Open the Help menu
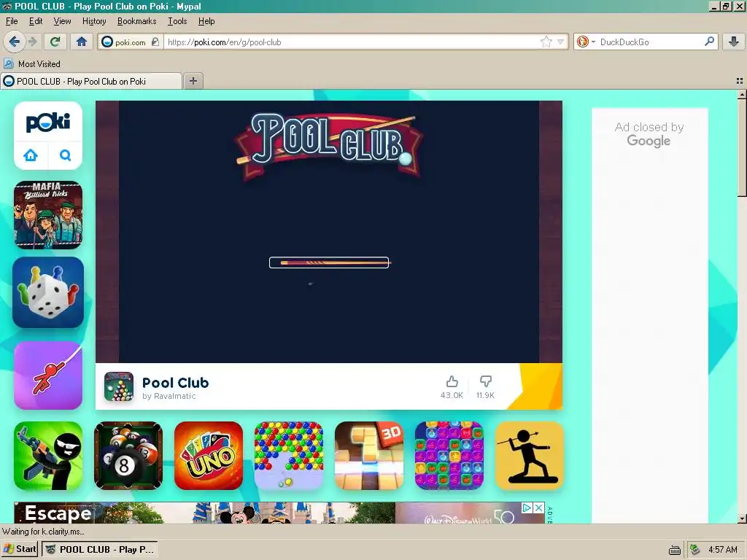The height and width of the screenshot is (560, 747). point(206,21)
